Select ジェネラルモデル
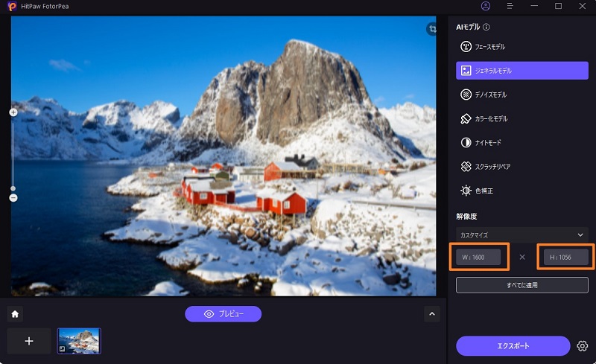596x364 pixels. 522,71
